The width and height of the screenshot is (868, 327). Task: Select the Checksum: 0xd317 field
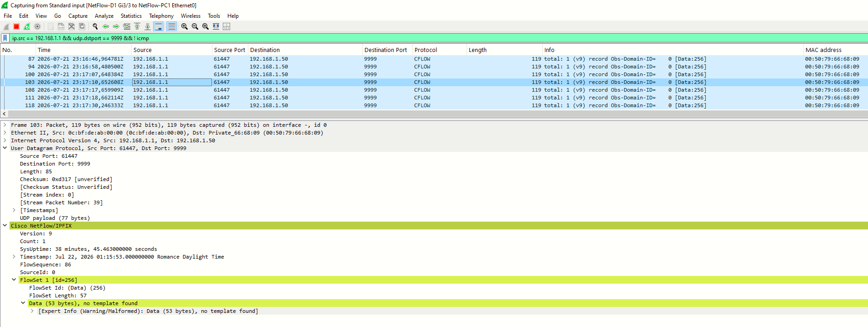point(66,179)
